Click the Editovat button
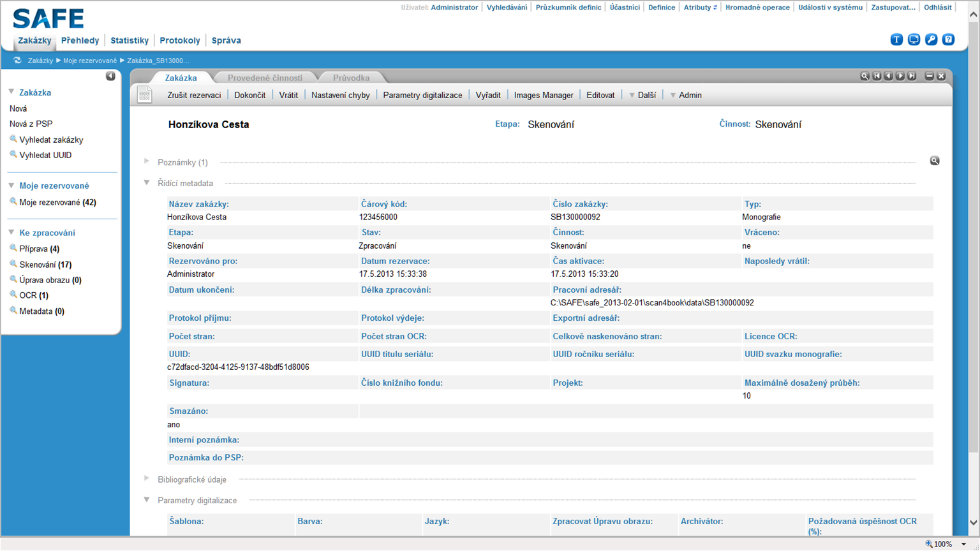Image resolution: width=980 pixels, height=551 pixels. [x=600, y=95]
